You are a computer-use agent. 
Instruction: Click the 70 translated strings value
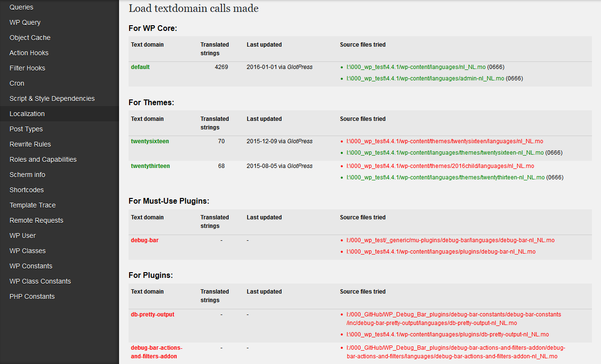221,141
